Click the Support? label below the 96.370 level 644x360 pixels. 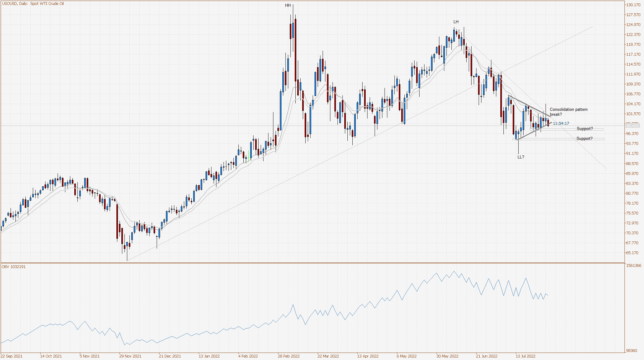pos(584,138)
